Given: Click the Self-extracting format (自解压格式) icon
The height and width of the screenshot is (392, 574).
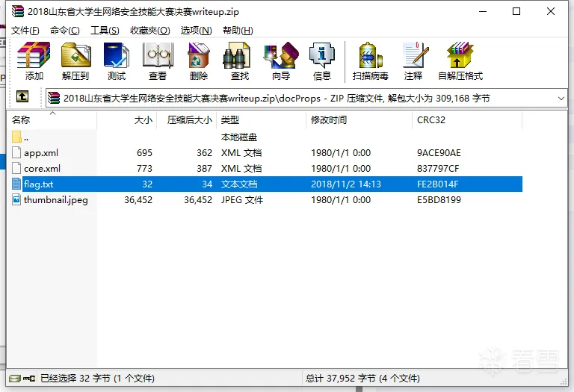Looking at the screenshot, I should click(x=460, y=55).
